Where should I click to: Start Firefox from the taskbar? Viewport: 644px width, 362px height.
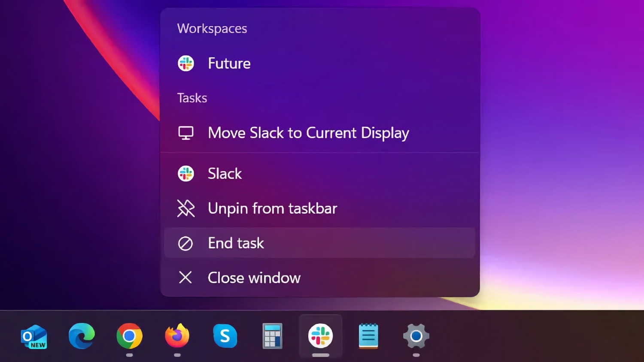[x=177, y=337]
